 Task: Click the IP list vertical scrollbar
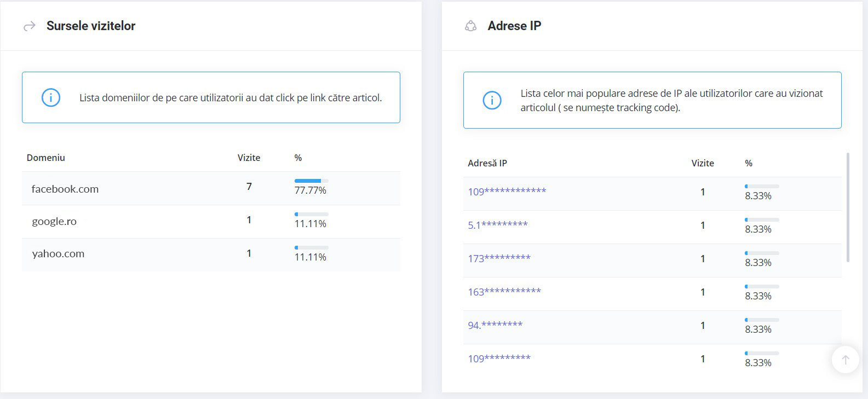tap(848, 207)
